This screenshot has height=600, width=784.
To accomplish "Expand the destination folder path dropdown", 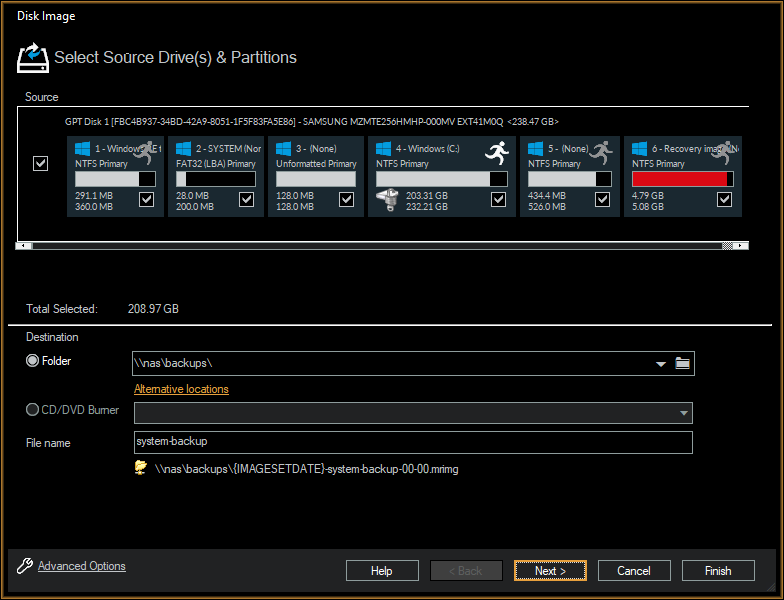I will 661,364.
